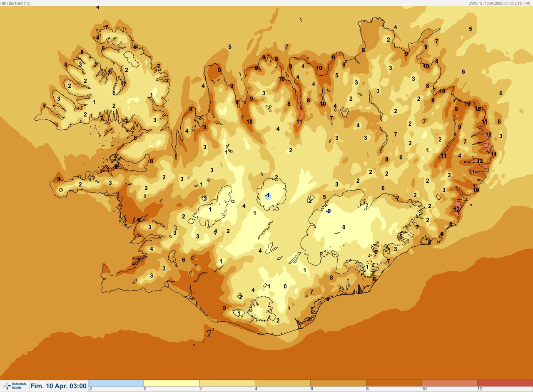This screenshot has height=392, width=533.
Task: Click the '-0' temperature value on the map
Action: click(x=328, y=211)
